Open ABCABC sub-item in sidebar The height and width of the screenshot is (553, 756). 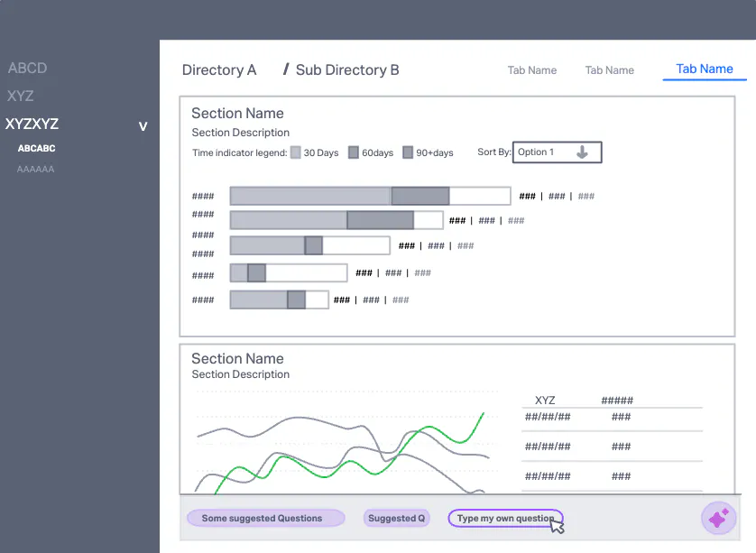click(37, 149)
